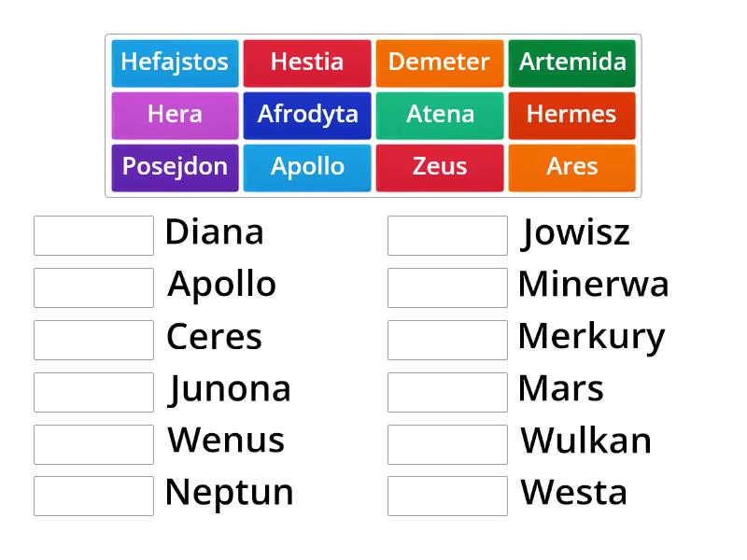Select the blank slot next to Minerwa
Screen dimensions: 747x560
click(x=448, y=287)
